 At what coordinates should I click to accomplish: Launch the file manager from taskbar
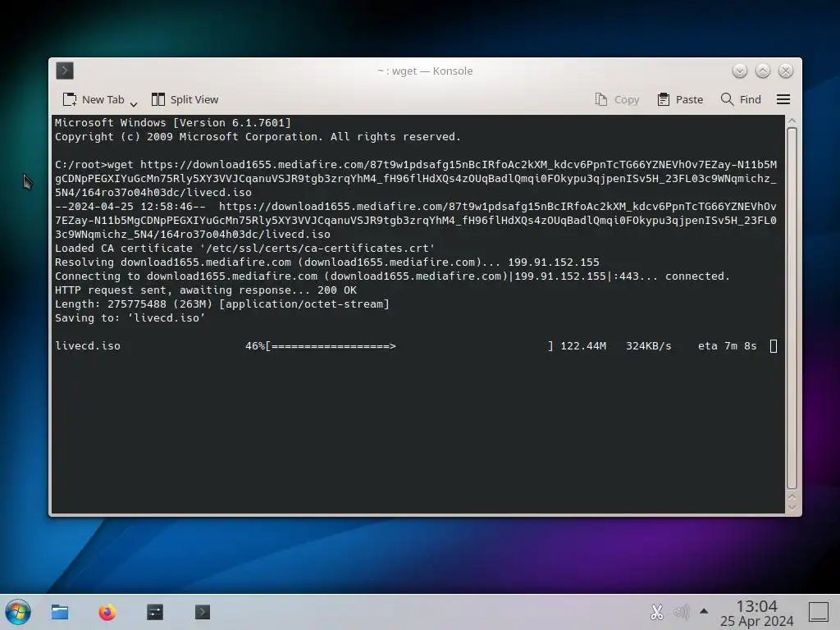point(59,612)
